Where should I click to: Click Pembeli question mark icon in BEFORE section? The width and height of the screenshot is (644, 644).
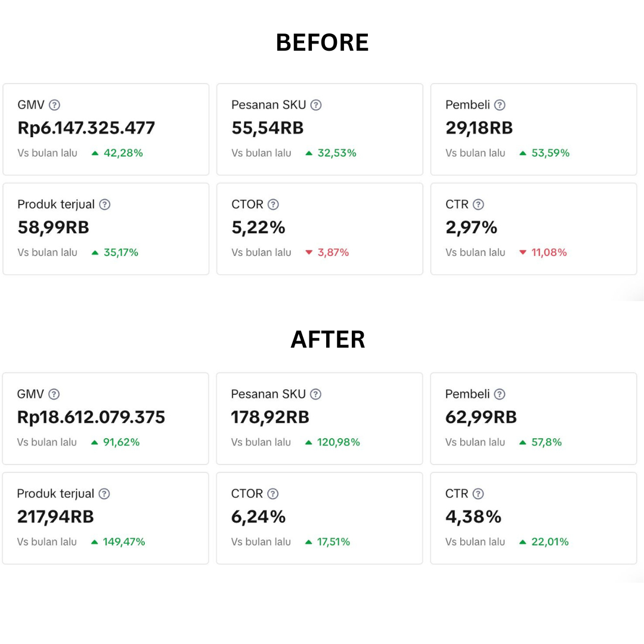500,105
